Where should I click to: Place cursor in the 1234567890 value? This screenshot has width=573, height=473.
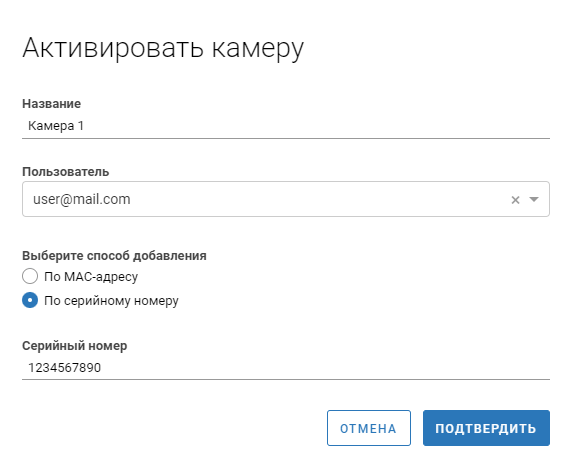[64, 368]
